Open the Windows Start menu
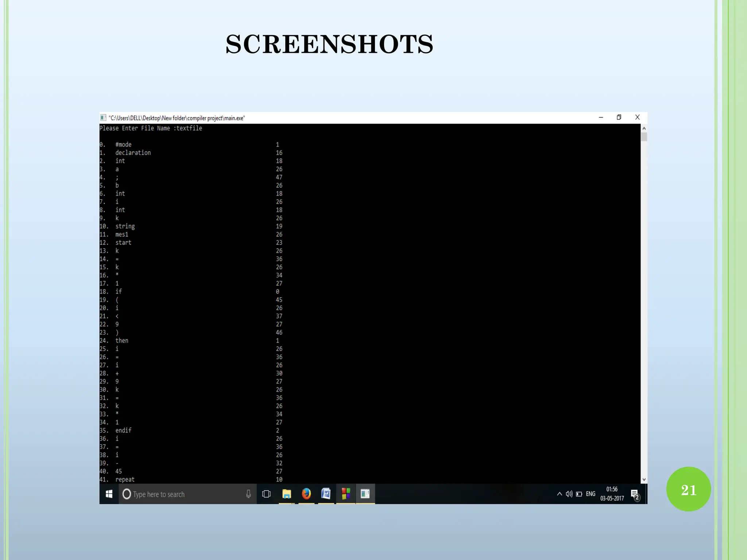Image resolution: width=747 pixels, height=560 pixels. tap(109, 494)
